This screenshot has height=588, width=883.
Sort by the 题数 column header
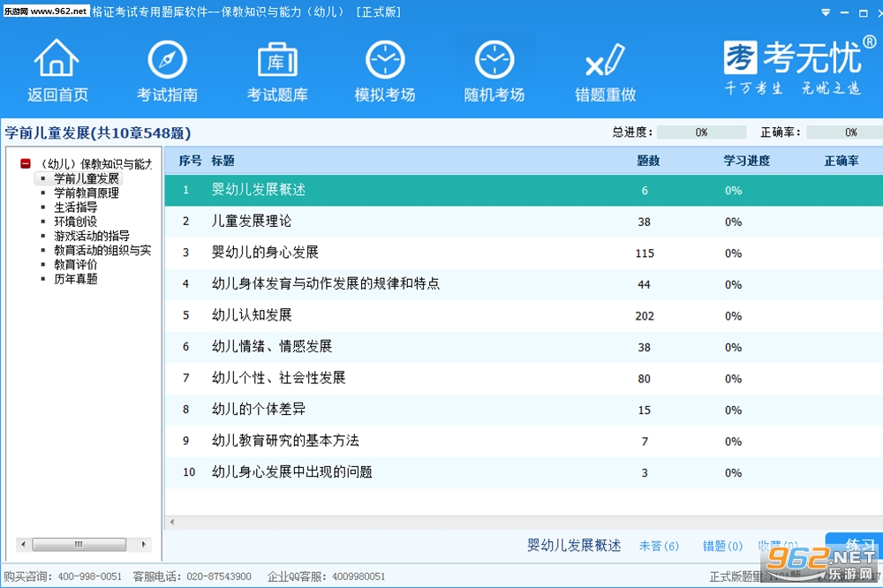[647, 161]
